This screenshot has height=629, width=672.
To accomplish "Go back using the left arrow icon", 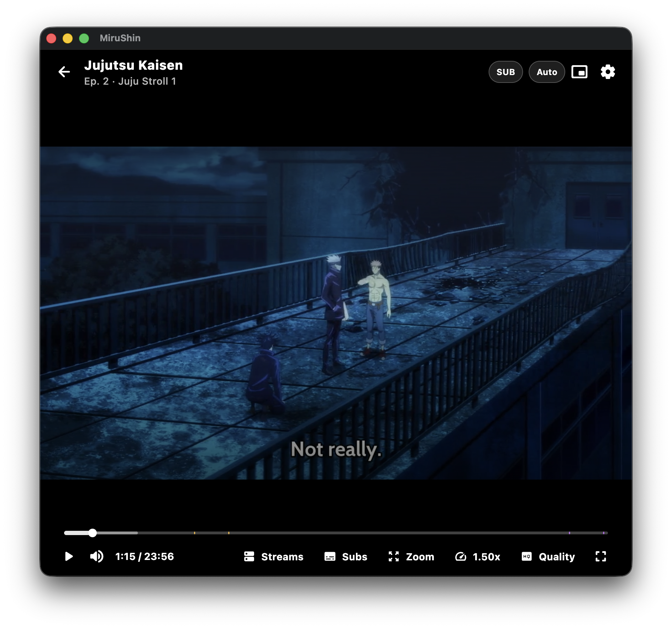I will 64,72.
